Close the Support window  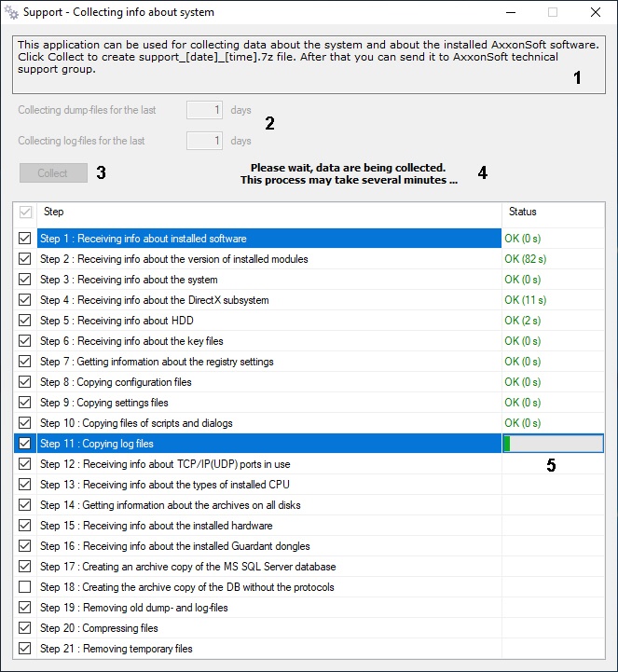[x=596, y=12]
